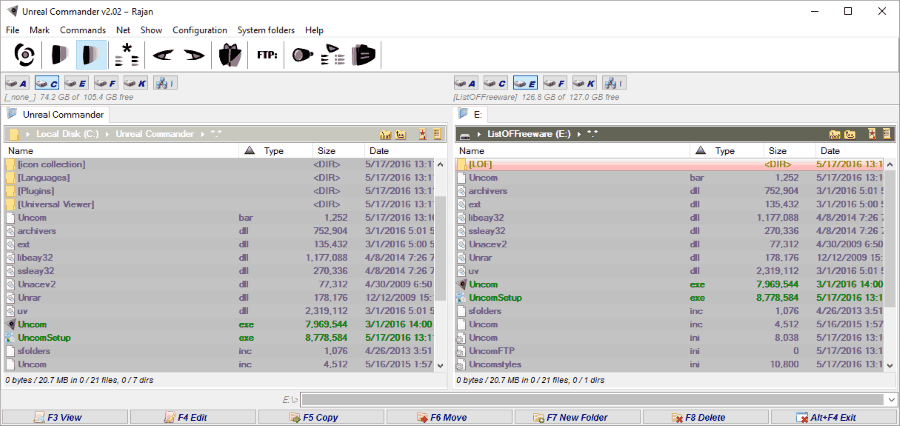900x426 pixels.
Task: Select the [Plugins] folder icon in left panel
Action: click(11, 191)
